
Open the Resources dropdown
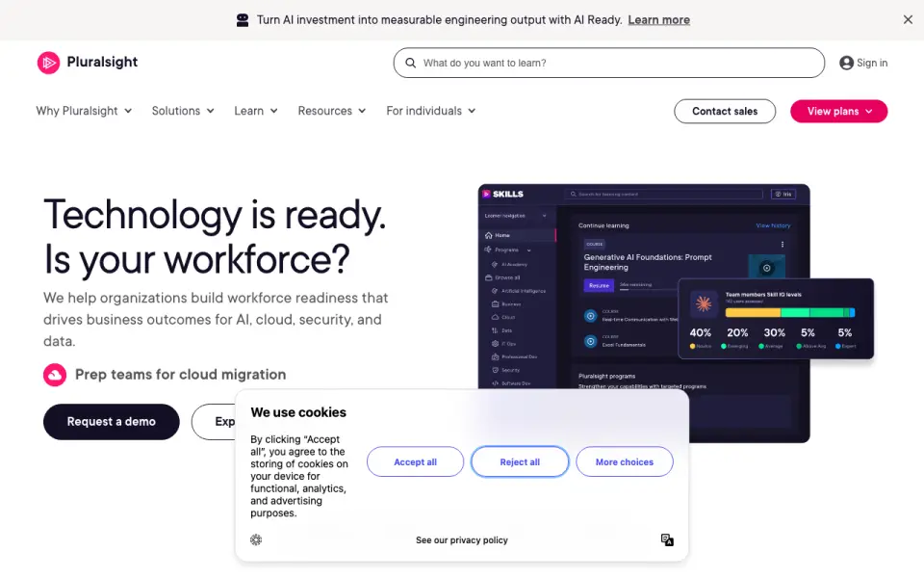click(332, 111)
